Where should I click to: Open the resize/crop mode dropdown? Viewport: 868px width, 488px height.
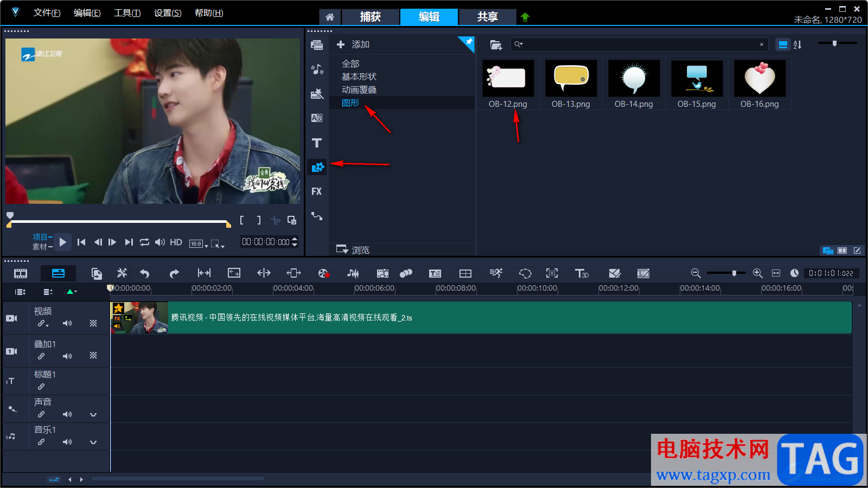[218, 244]
